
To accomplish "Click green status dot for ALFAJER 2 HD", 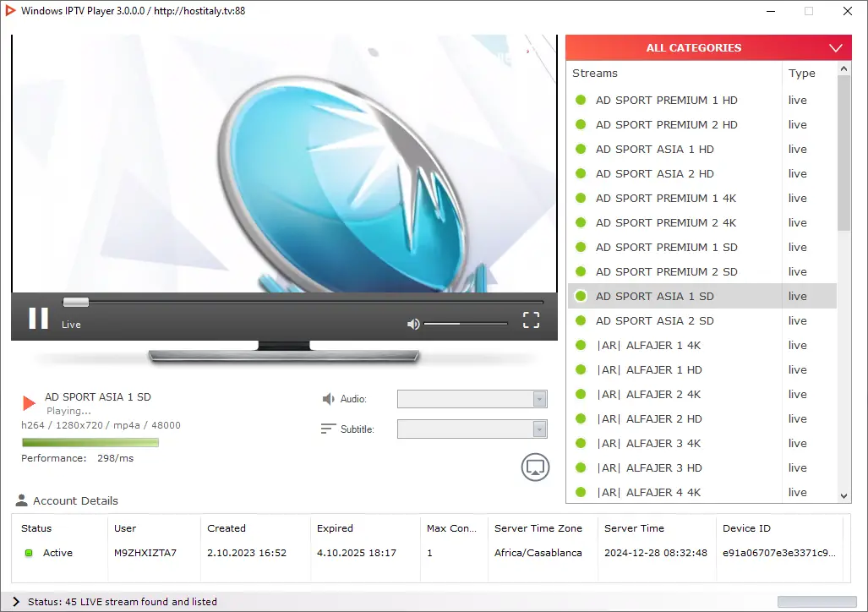I will click(x=581, y=418).
